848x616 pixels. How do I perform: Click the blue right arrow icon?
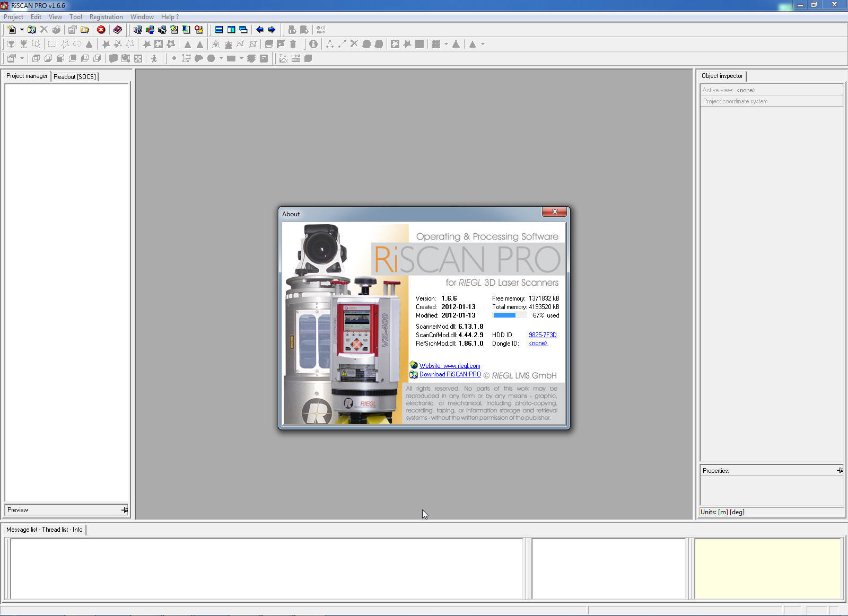click(272, 30)
